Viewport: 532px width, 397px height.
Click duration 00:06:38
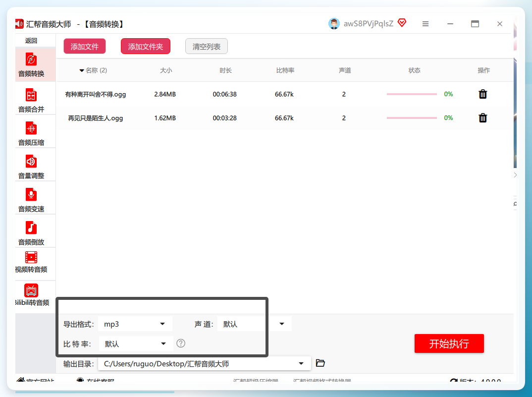click(224, 94)
